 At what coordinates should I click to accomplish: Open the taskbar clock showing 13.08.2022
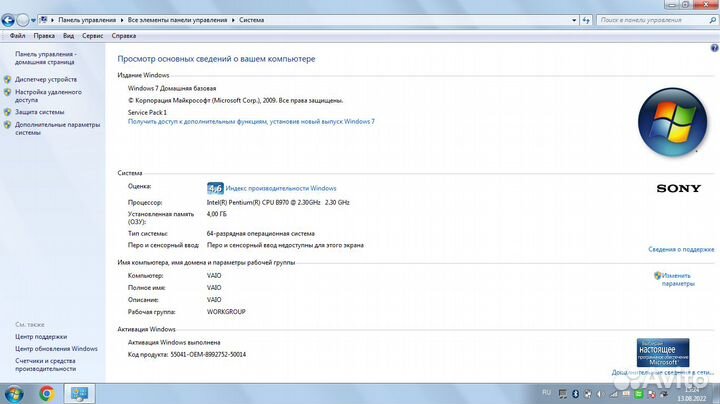click(692, 394)
